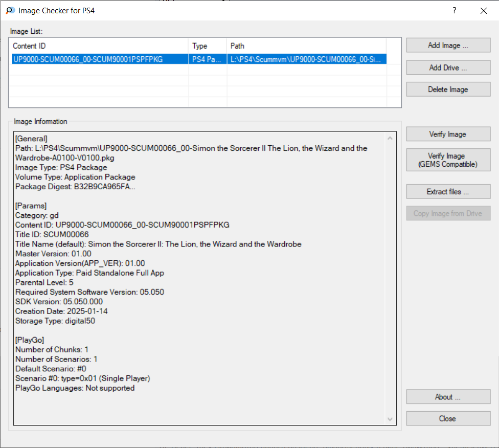499x448 pixels.
Task: Click the Path column header
Action: pyautogui.click(x=306, y=46)
